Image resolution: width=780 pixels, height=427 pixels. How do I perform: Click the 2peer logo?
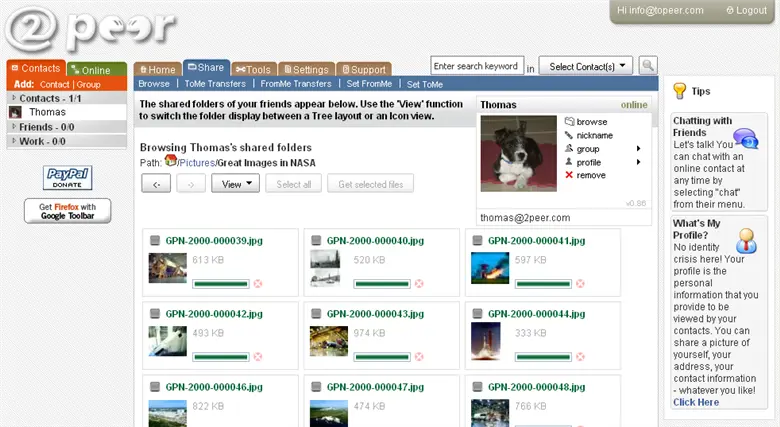pos(90,29)
